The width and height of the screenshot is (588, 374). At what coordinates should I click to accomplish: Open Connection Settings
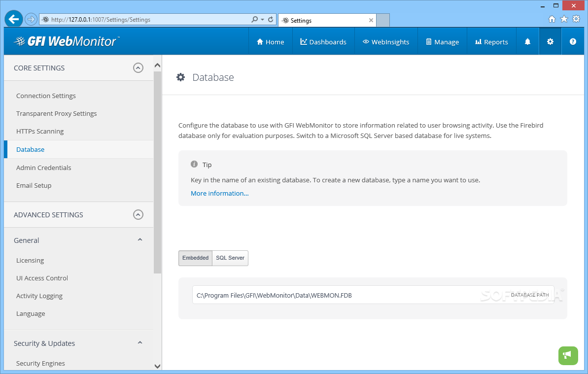(46, 96)
